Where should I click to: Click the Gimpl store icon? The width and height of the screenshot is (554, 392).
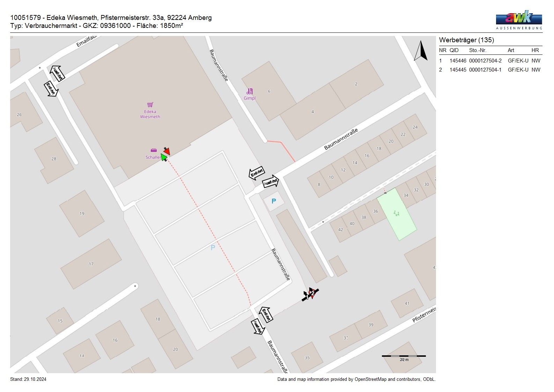[x=250, y=91]
